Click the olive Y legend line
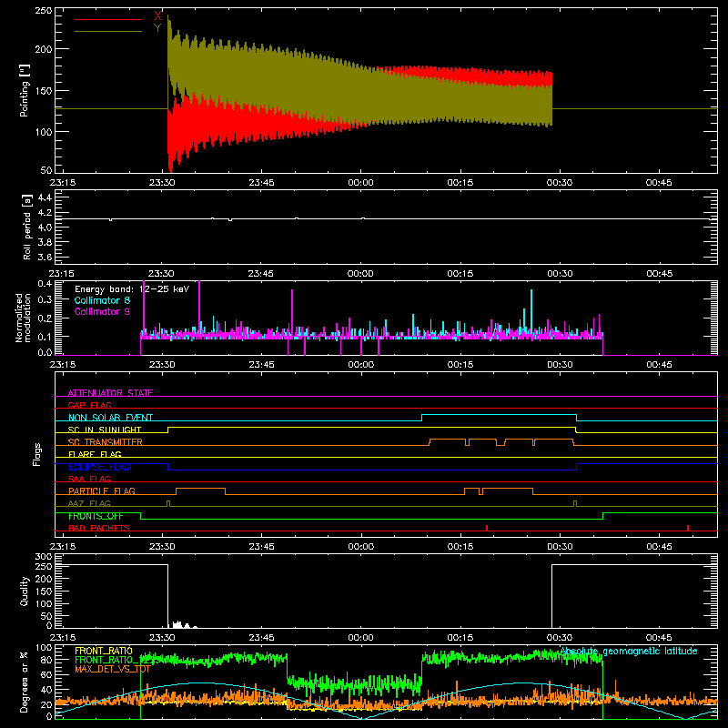Image resolution: width=728 pixels, height=728 pixels. pyautogui.click(x=108, y=32)
